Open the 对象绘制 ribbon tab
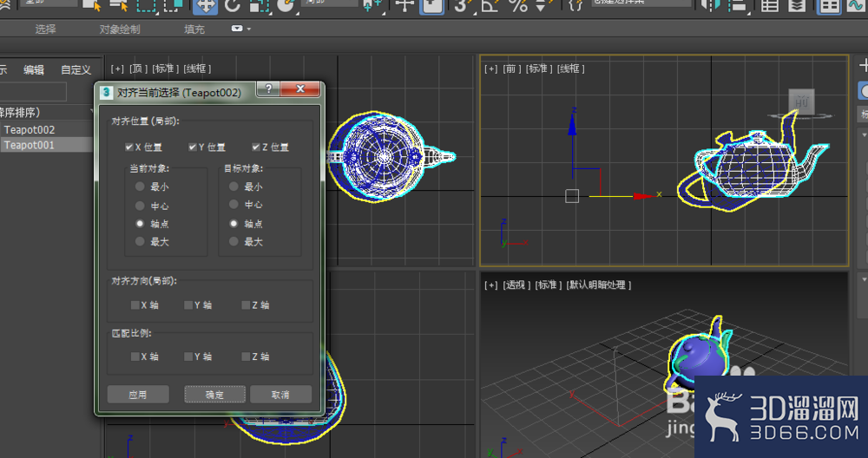868x458 pixels. (120, 29)
